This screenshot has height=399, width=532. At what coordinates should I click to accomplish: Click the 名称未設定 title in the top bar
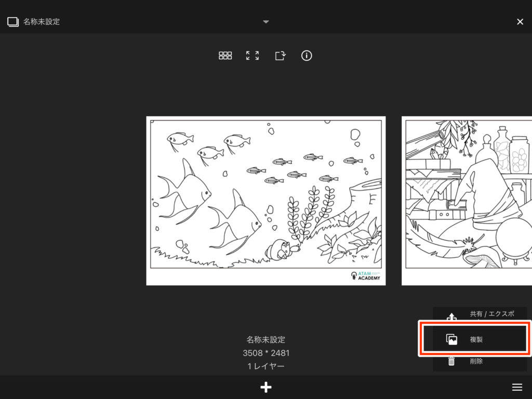click(42, 22)
